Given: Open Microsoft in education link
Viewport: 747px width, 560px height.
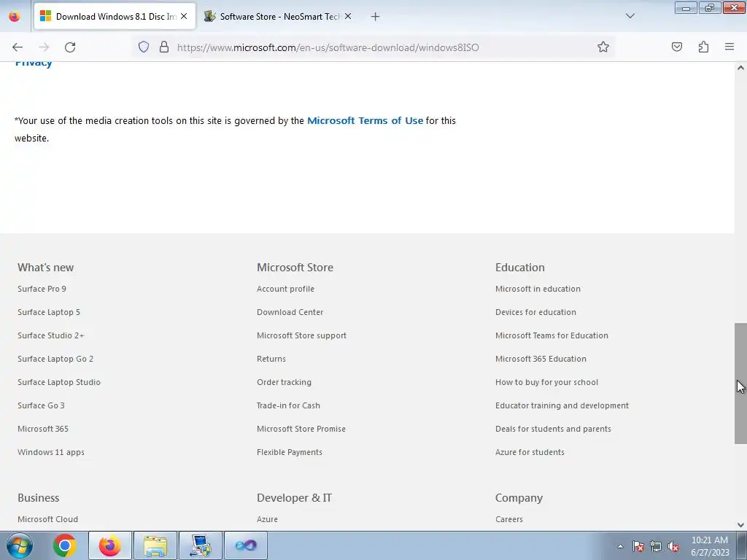Looking at the screenshot, I should click(538, 289).
